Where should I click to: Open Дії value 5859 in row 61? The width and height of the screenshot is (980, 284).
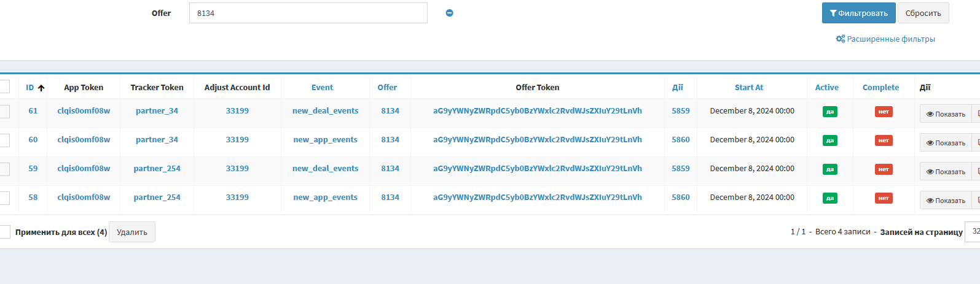point(681,111)
